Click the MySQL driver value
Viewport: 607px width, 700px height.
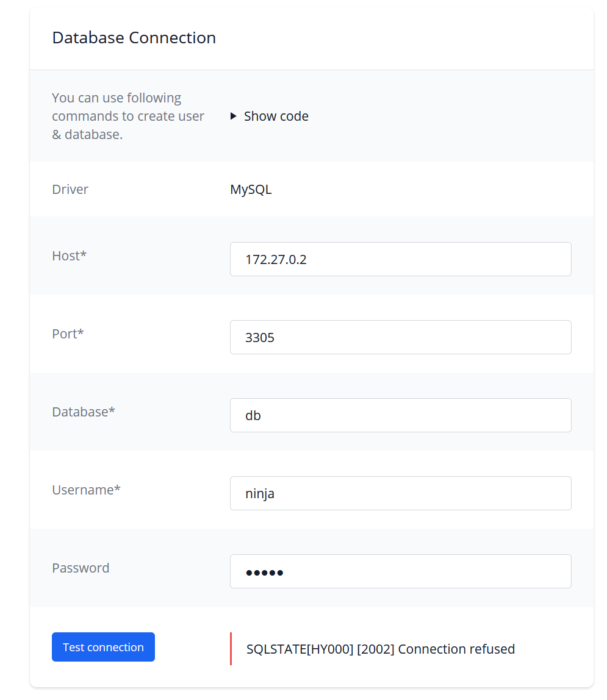pos(251,189)
